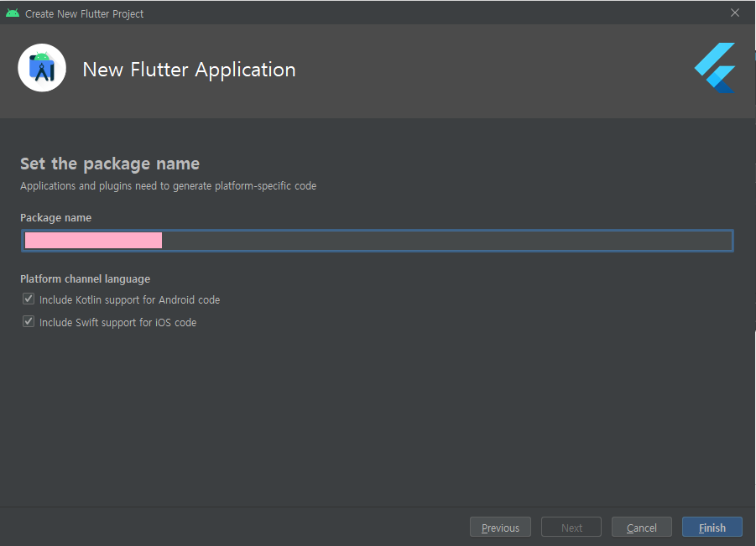This screenshot has width=756, height=546.
Task: Click the Flutter logo in header
Action: [x=715, y=68]
